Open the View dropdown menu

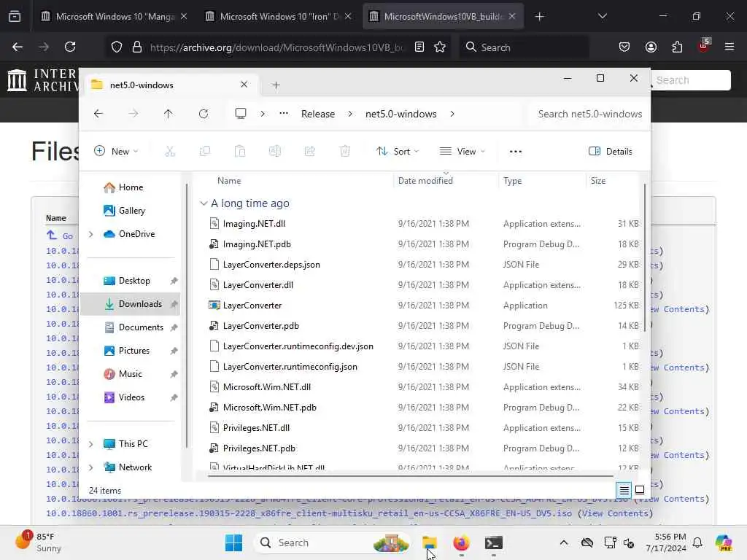pos(462,152)
